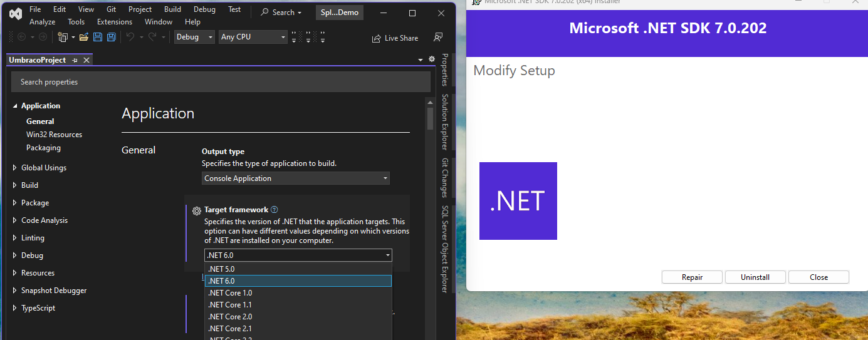The height and width of the screenshot is (340, 868).
Task: Pin the UmbracoProject tab
Action: 75,60
